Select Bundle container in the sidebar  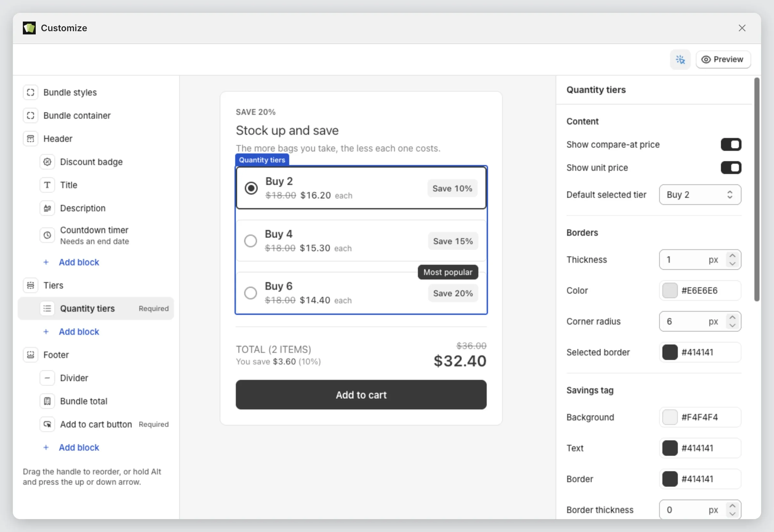(77, 115)
